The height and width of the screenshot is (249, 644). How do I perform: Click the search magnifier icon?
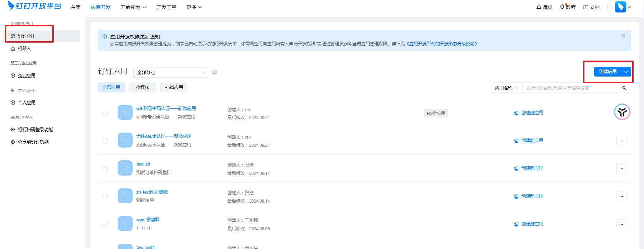point(624,88)
